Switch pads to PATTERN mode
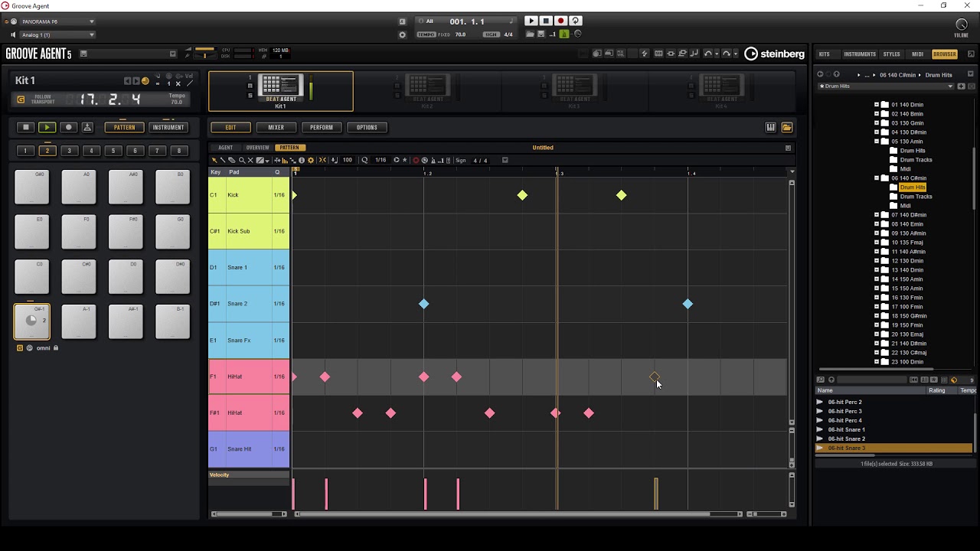Viewport: 980px width, 551px height. point(124,127)
